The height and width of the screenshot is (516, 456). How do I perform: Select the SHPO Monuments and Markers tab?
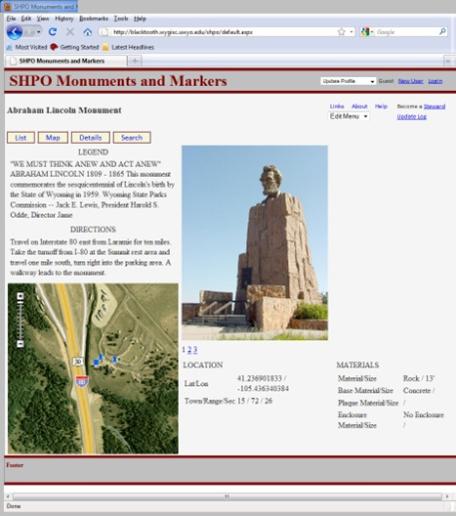66,61
